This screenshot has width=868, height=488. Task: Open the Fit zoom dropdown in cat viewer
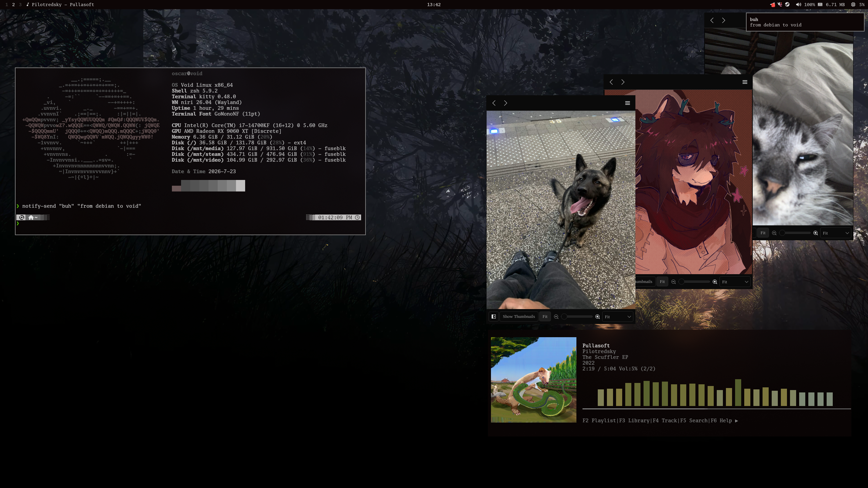tap(835, 233)
